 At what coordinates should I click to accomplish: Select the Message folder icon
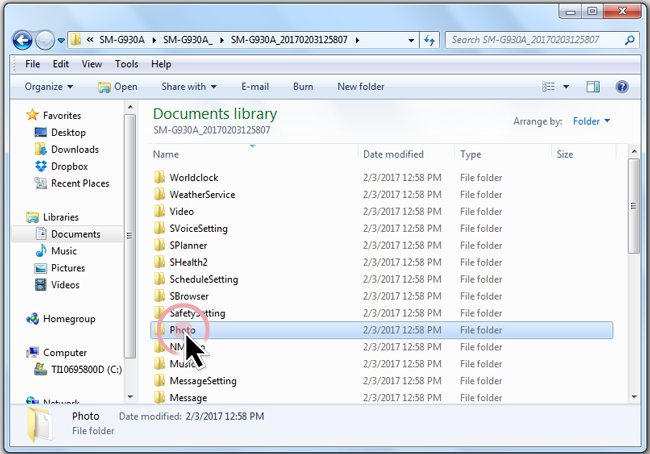pos(160,398)
